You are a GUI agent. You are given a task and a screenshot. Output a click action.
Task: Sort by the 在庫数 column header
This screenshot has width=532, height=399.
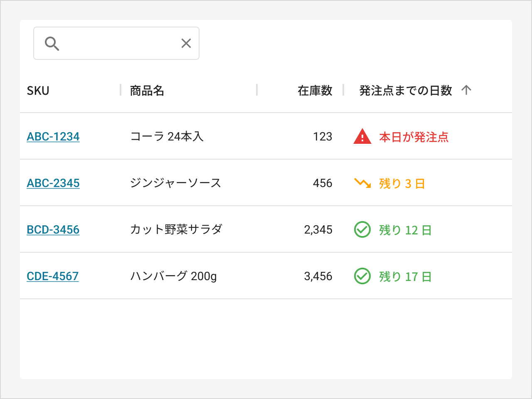pos(315,91)
